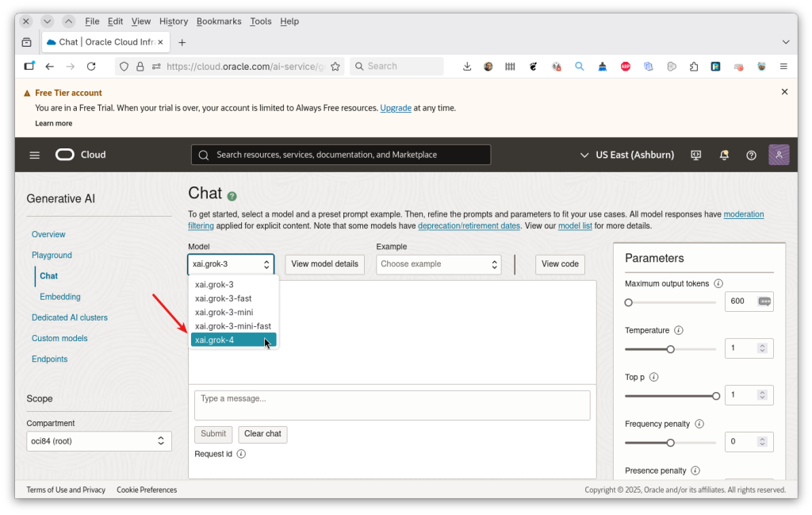The height and width of the screenshot is (515, 812).
Task: Click the Frequency penalty value stepper field
Action: [749, 441]
